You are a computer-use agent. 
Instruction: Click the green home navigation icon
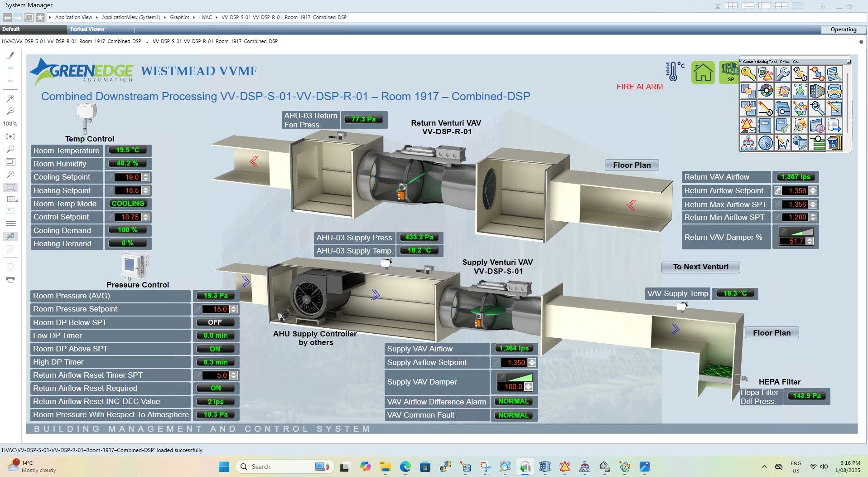[x=703, y=73]
